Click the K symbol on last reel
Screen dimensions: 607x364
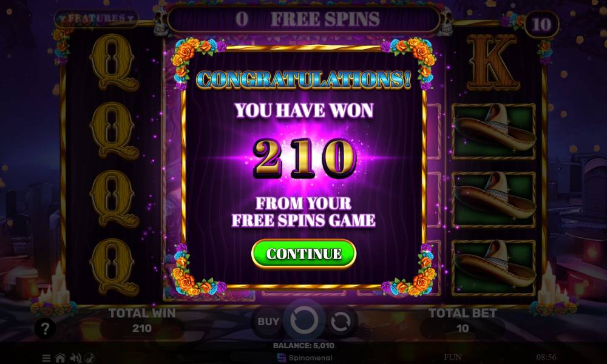(492, 62)
